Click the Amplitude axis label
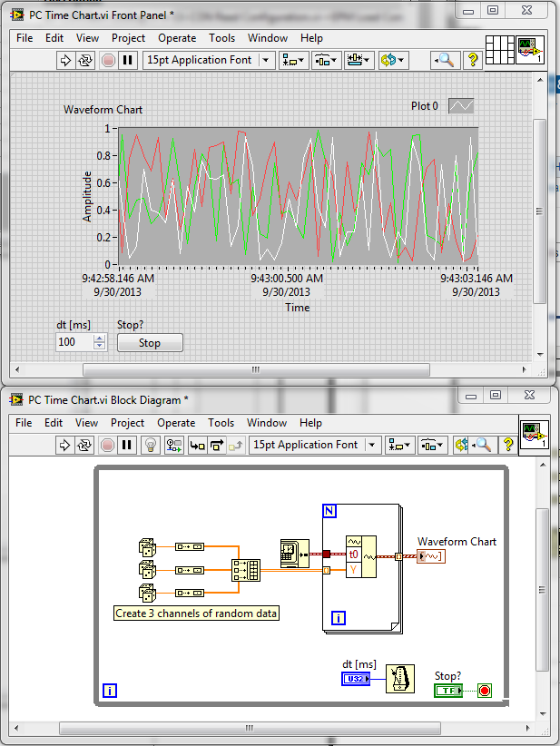Viewport: 560px width, 746px height. [x=86, y=197]
